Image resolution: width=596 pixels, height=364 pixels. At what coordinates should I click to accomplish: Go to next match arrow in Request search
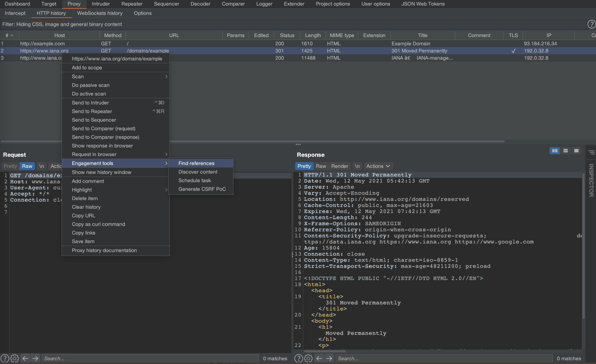coord(35,358)
